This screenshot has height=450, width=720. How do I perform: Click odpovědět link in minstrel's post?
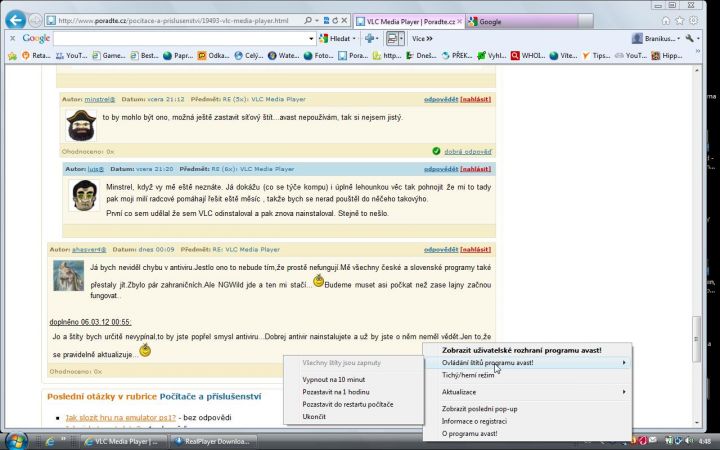(x=441, y=99)
